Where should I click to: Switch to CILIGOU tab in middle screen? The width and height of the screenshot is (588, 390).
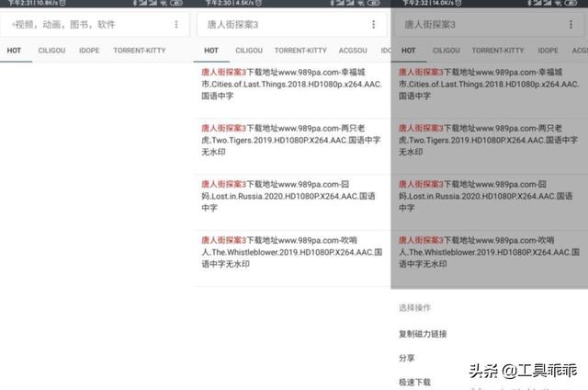249,51
